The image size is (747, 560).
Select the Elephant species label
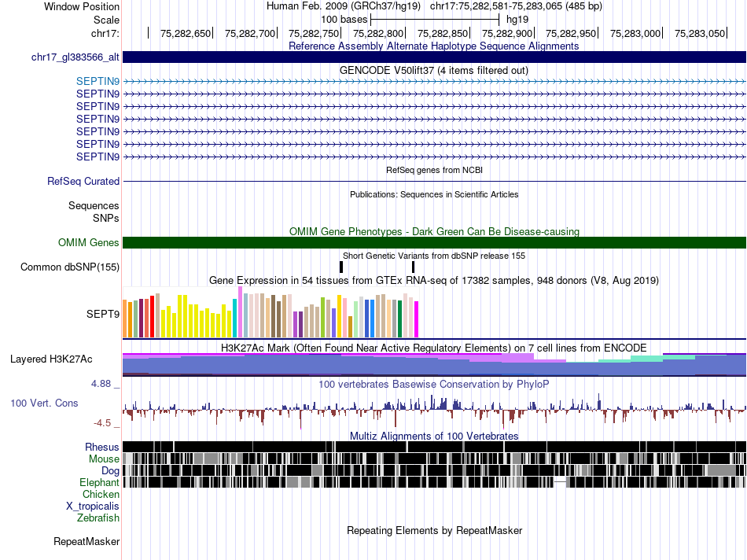click(x=99, y=483)
